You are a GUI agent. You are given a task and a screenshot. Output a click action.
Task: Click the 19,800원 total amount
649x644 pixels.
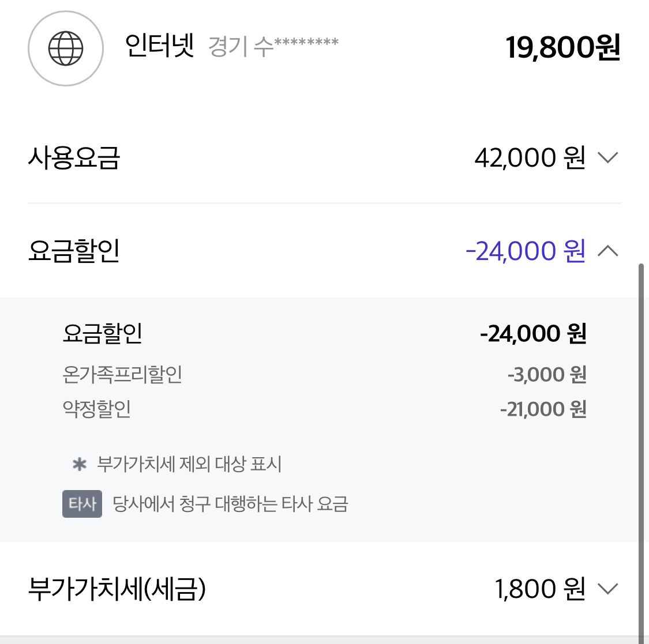[x=563, y=48]
